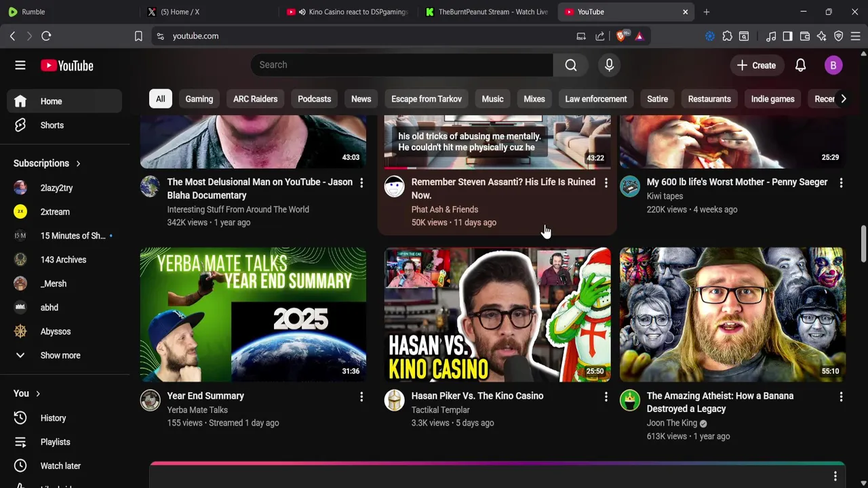The width and height of the screenshot is (868, 488).
Task: Click the Brave Rewards triangle icon
Action: [639, 36]
